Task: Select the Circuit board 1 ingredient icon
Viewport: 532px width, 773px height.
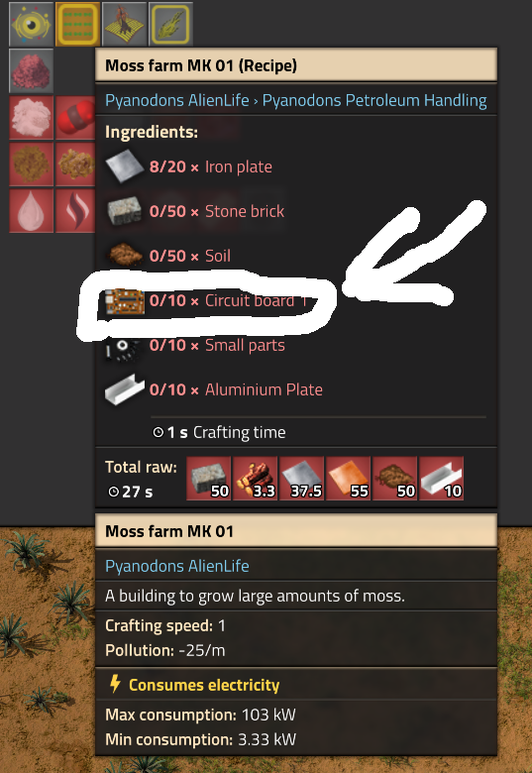Action: coord(125,300)
